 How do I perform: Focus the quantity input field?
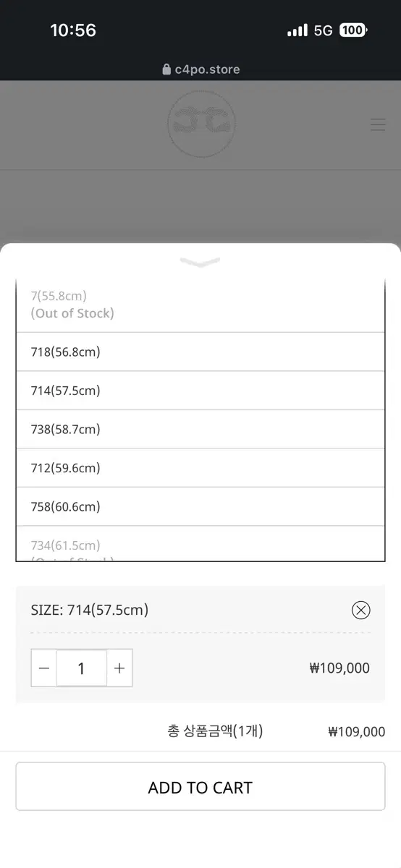pos(82,668)
